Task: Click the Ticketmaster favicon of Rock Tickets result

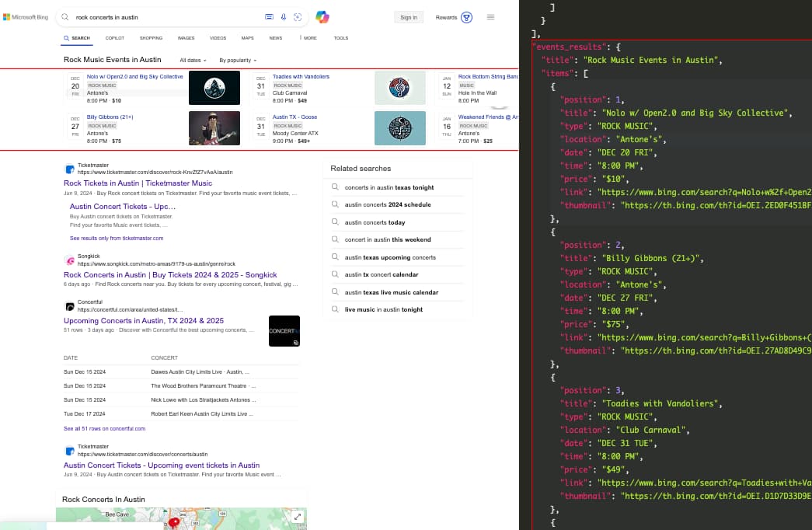Action: pos(69,169)
